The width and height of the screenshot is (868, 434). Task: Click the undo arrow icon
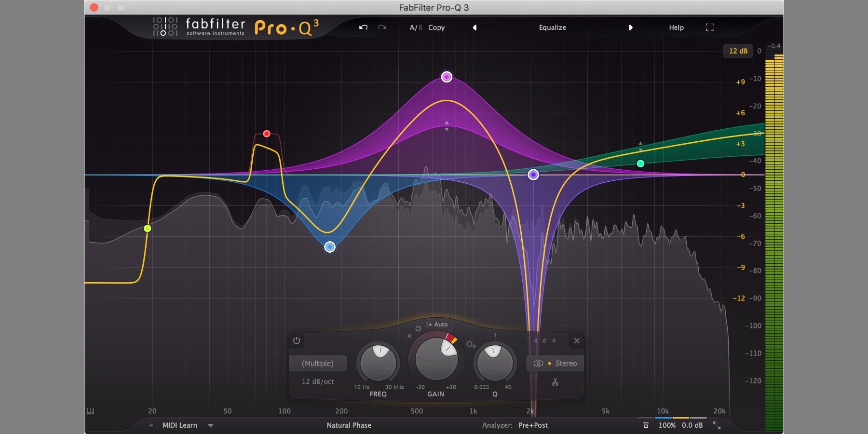(x=363, y=27)
